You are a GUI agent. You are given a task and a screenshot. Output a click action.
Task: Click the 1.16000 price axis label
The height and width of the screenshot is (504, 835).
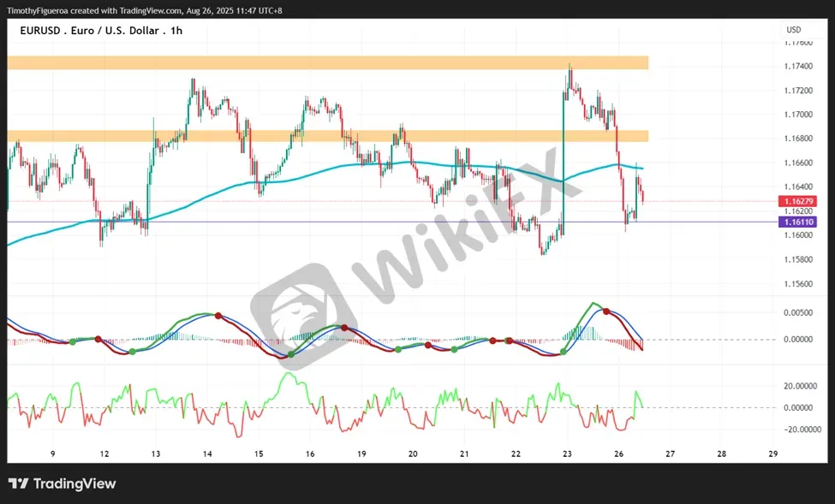coord(798,235)
